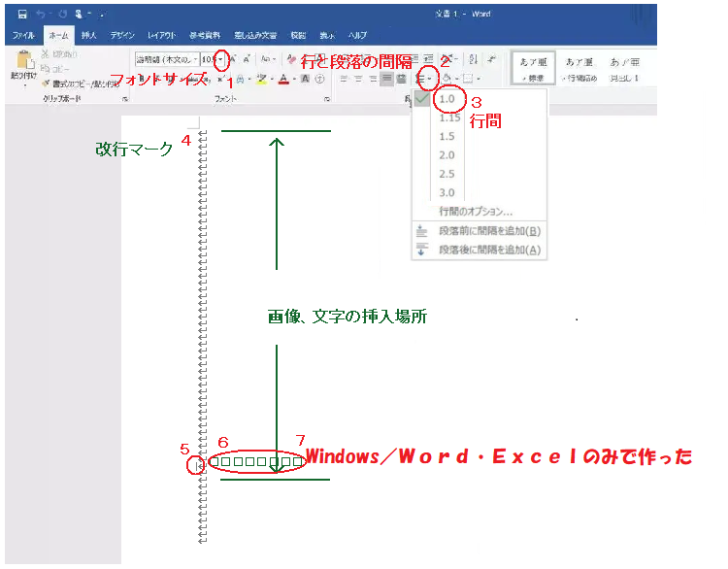Screen dimensions: 728x569
Task: Click the Format Painter (書式のコピー) icon
Action: [x=46, y=84]
